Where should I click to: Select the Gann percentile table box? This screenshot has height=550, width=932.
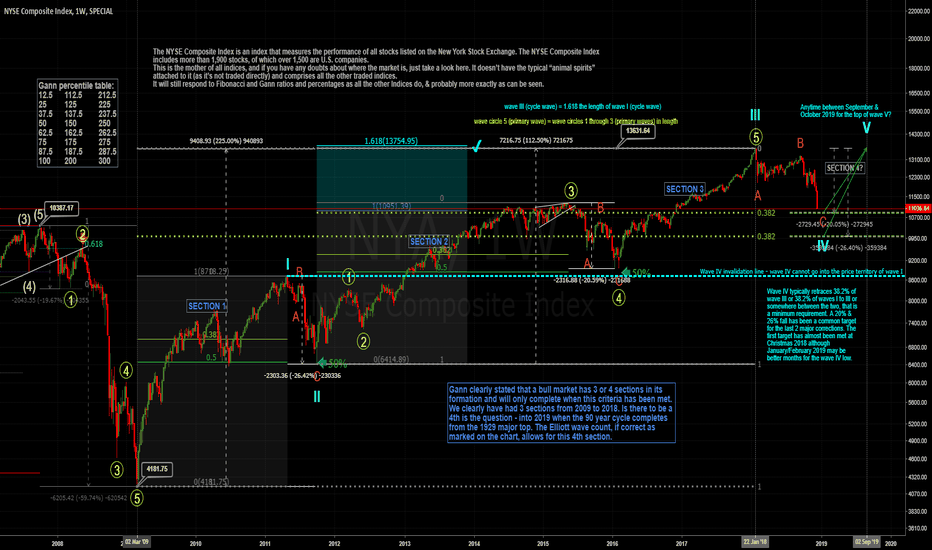tap(77, 123)
